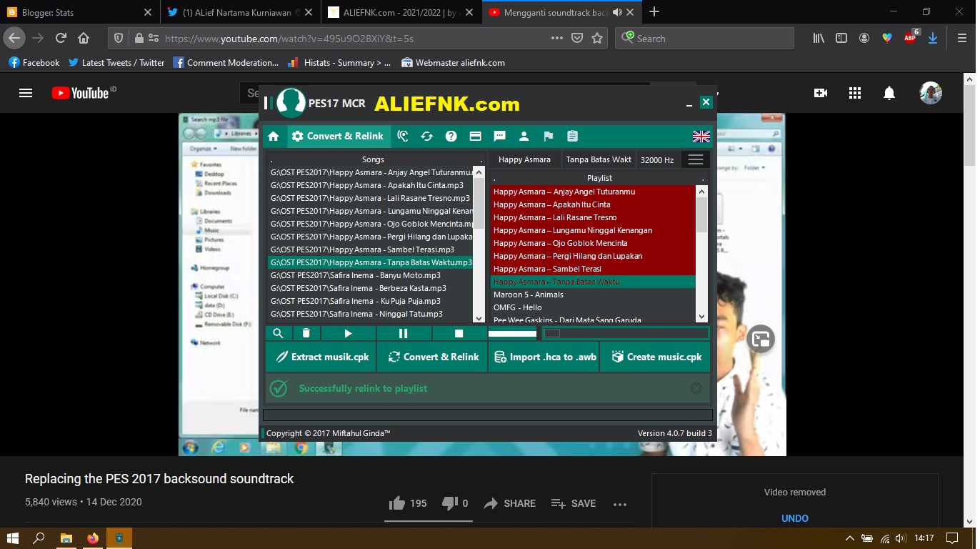
Task: Select song Happy Asmara - Sambel Terasi.mp3
Action: click(x=370, y=249)
